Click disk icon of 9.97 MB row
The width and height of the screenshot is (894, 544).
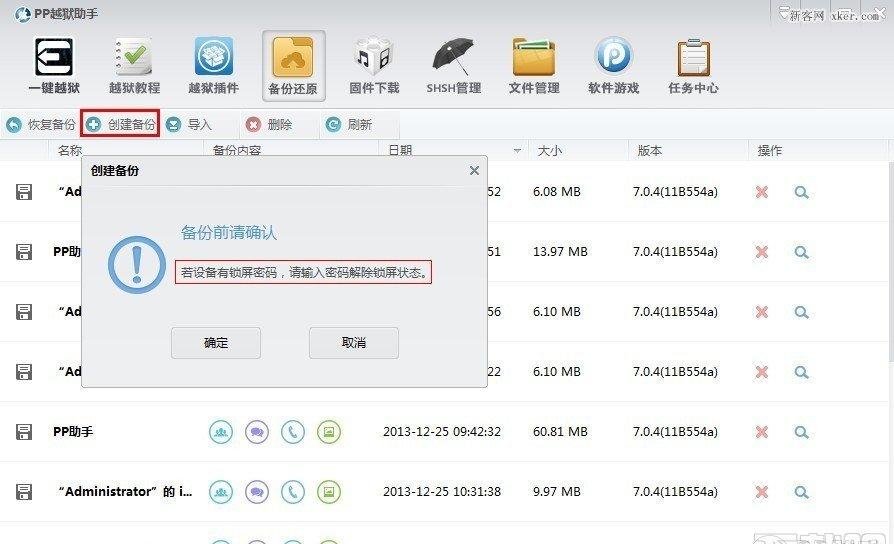[23, 492]
